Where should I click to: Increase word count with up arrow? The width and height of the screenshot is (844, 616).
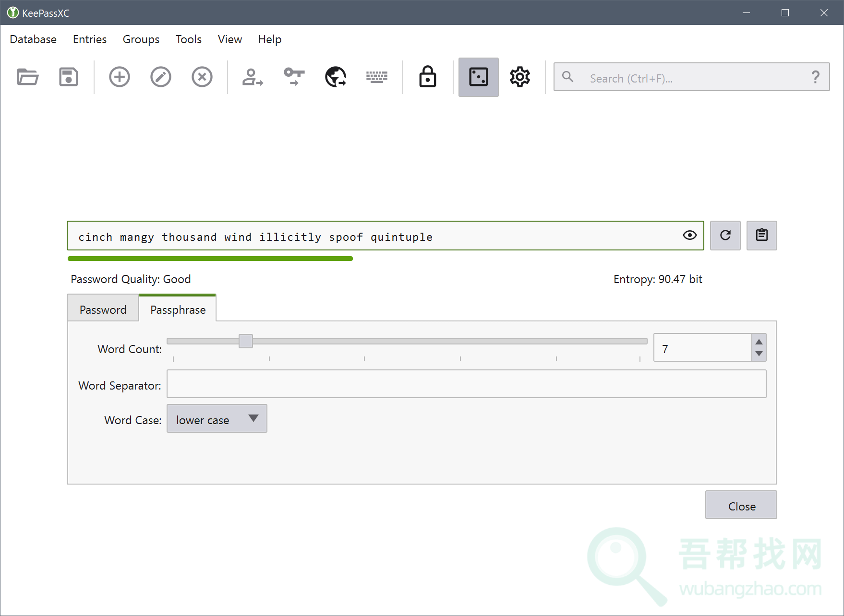point(759,342)
